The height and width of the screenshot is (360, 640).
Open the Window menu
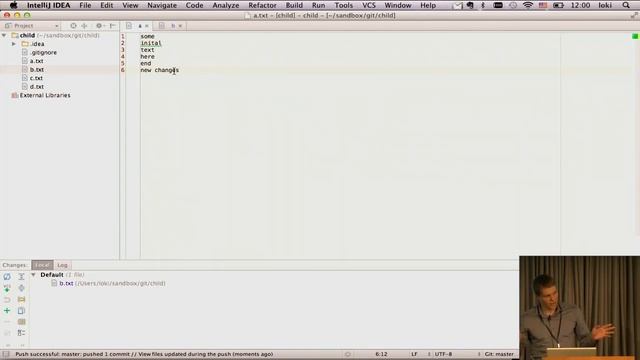[398, 5]
